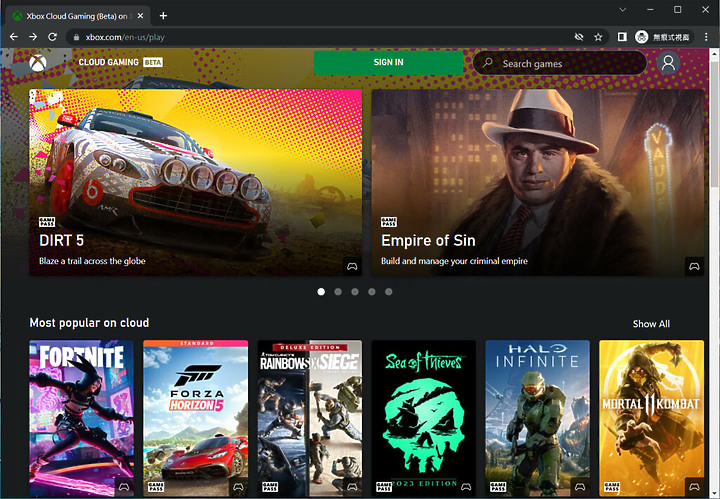720x499 pixels.
Task: Click the Xbox logo in header
Action: [38, 63]
